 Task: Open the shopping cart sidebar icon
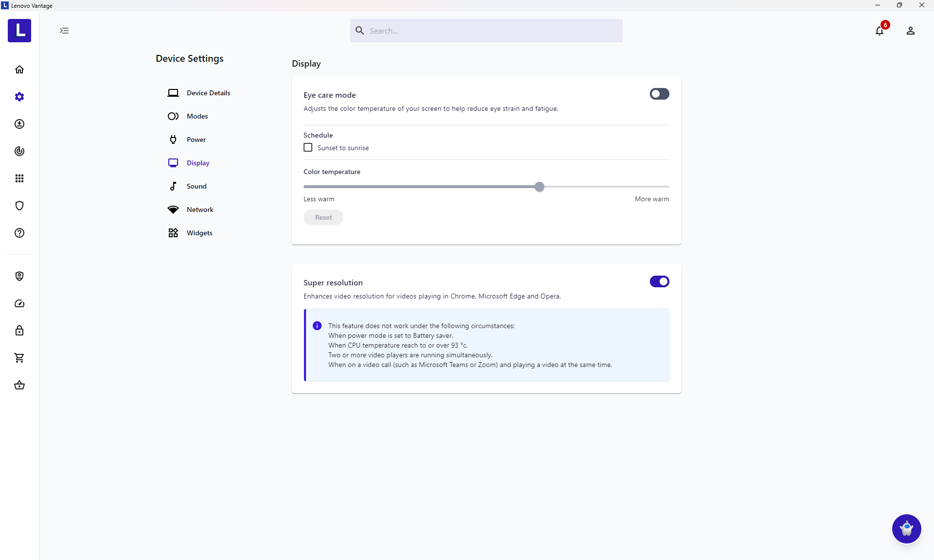pyautogui.click(x=19, y=358)
